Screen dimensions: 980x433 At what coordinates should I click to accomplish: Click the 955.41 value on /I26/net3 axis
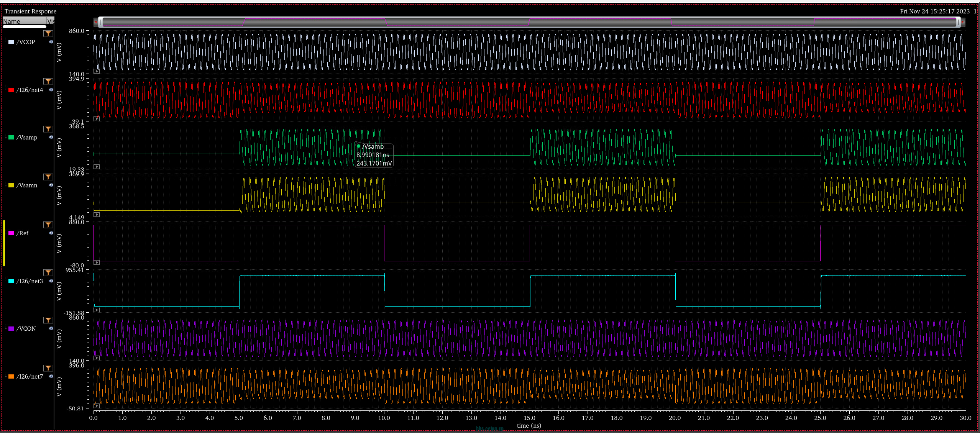[75, 270]
